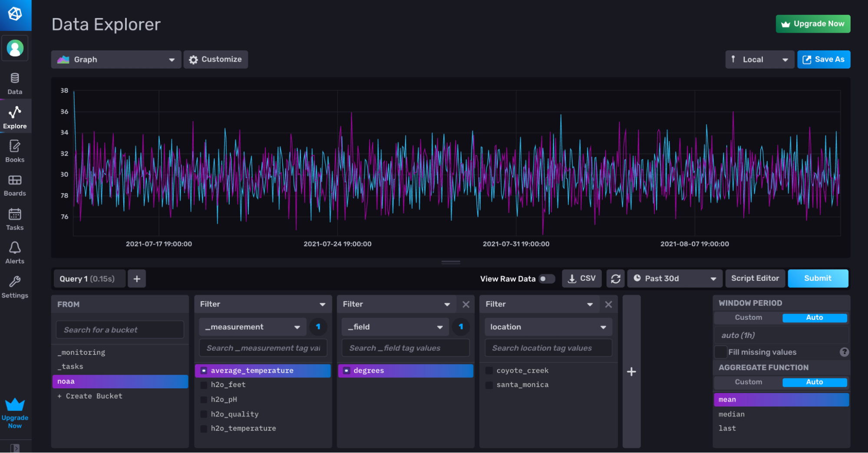Open the Past 30d time range dropdown
Screen dimensions: 868x453
[675, 279]
